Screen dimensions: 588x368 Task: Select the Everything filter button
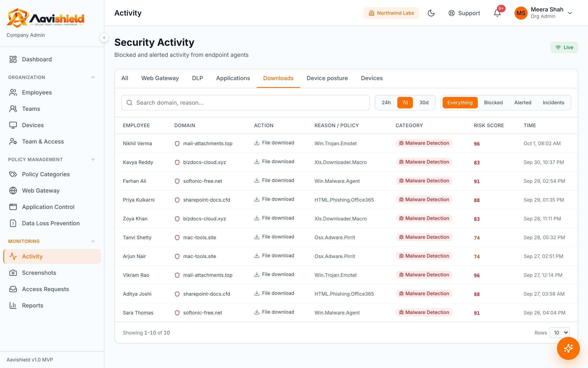tap(460, 103)
